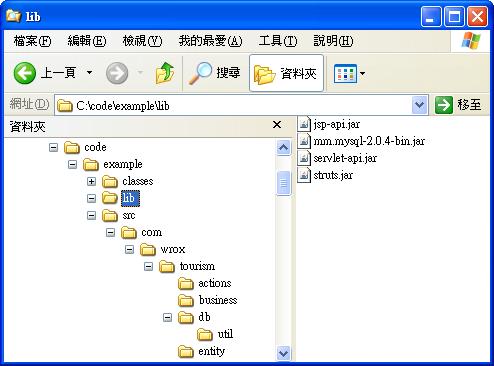Viewport: 494px width, 366px height.
Task: Open the 檢視(V) menu
Action: click(x=142, y=41)
